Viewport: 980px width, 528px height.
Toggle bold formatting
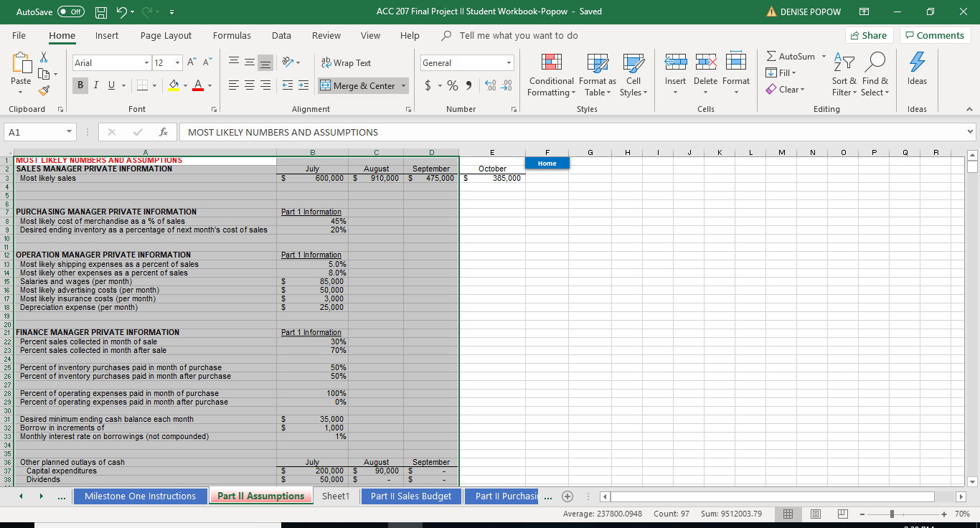(80, 85)
